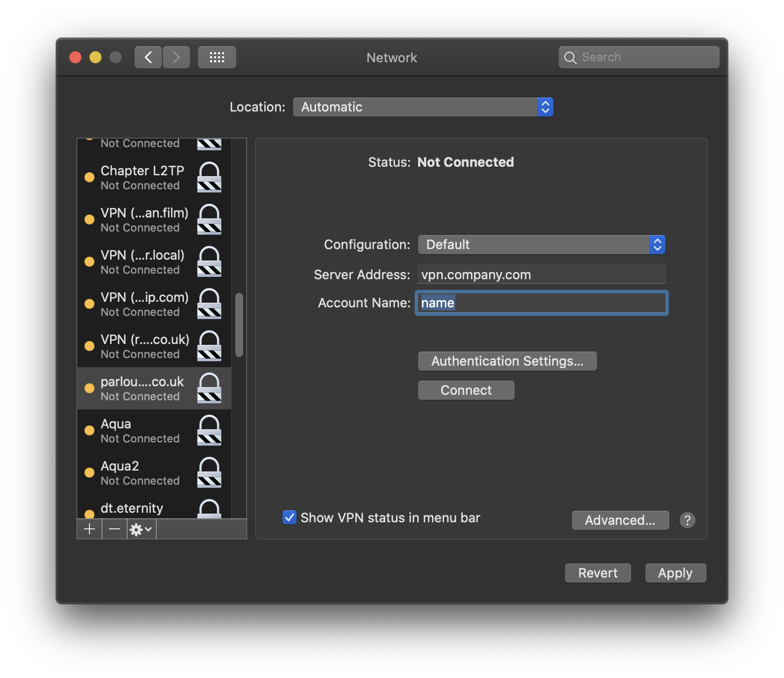Click the Chapter L2TP lock icon
This screenshot has width=784, height=678.
[210, 177]
